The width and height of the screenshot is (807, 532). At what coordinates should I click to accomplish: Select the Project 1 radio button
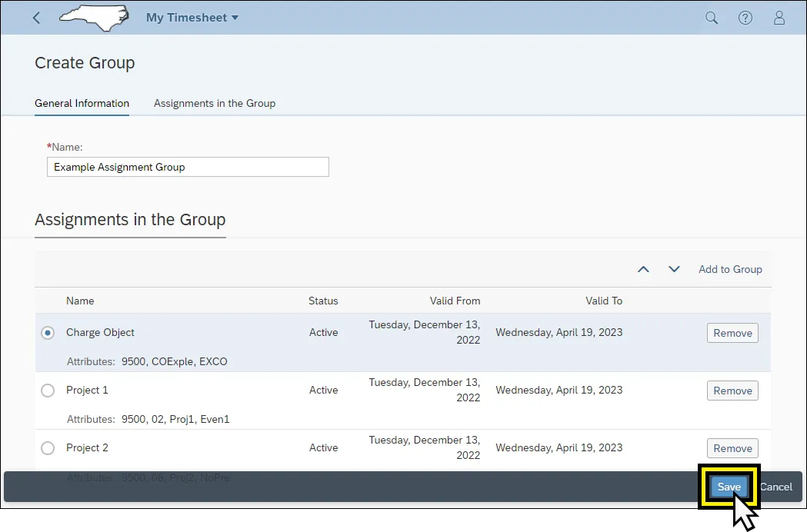(x=48, y=391)
